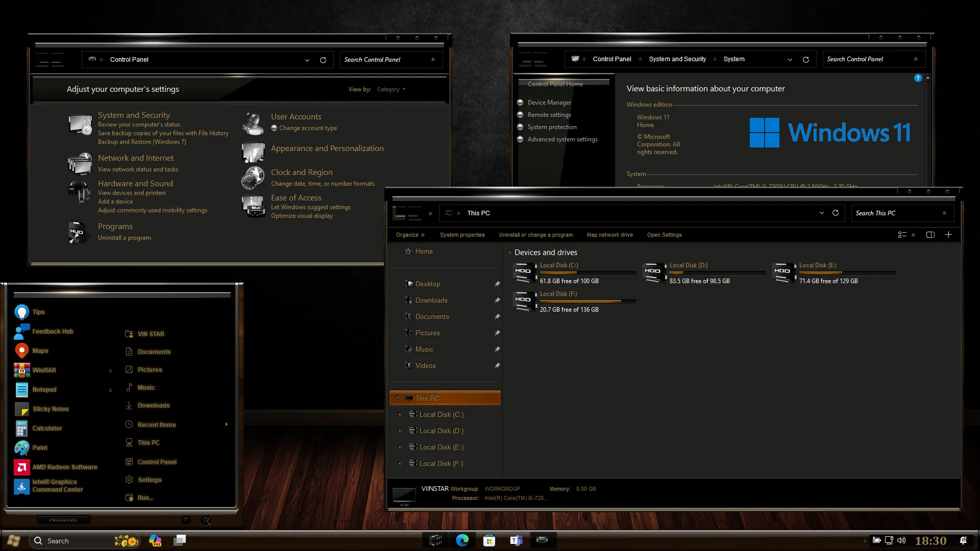980x551 pixels.
Task: Click Map network drive in the command bar
Action: 609,235
